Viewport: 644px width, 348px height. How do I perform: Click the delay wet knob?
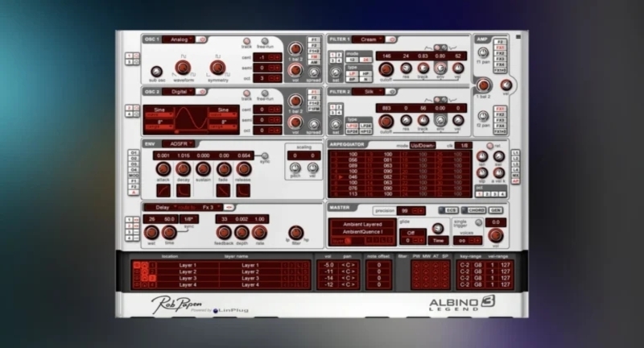(x=151, y=233)
